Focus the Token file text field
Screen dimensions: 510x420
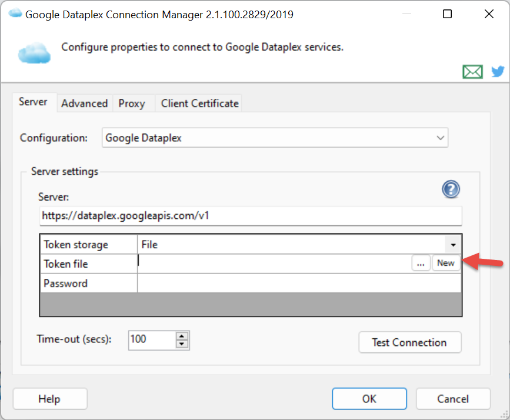click(275, 263)
